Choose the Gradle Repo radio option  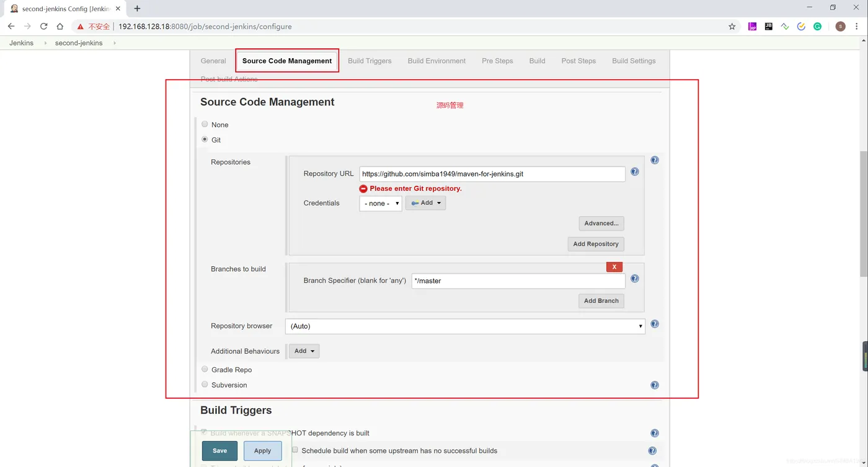click(x=205, y=369)
